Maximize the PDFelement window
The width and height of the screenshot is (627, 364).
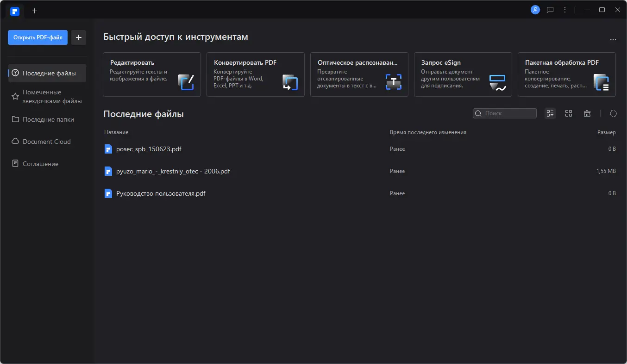(x=602, y=10)
